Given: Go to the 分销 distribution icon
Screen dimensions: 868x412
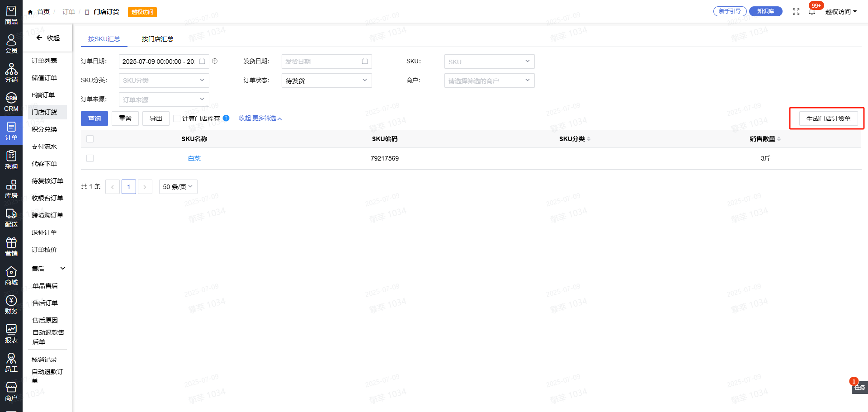Looking at the screenshot, I should point(11,73).
